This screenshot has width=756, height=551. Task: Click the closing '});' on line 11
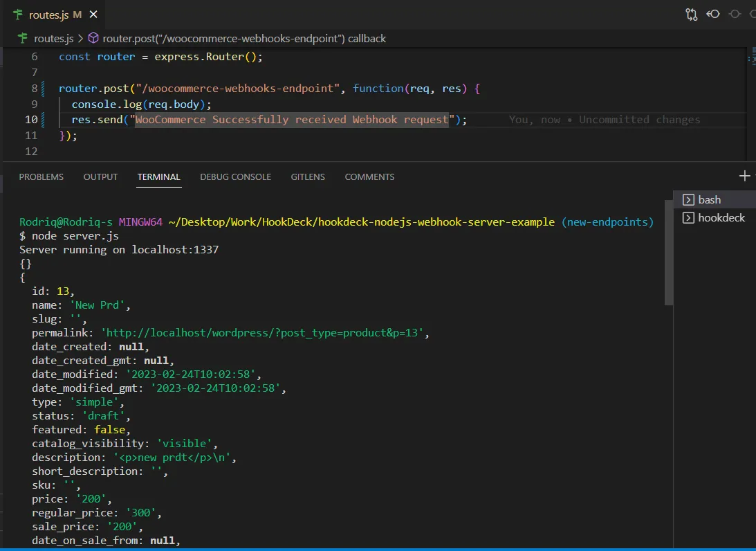[68, 136]
